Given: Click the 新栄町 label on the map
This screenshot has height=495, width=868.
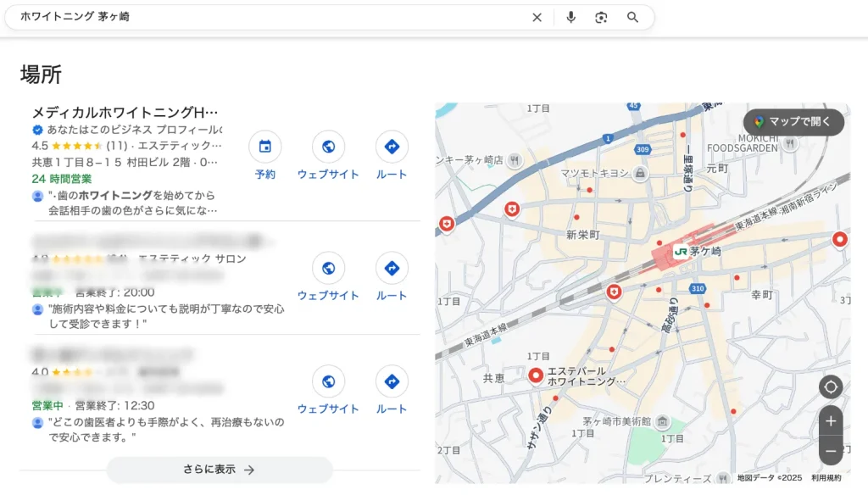Looking at the screenshot, I should [x=583, y=236].
